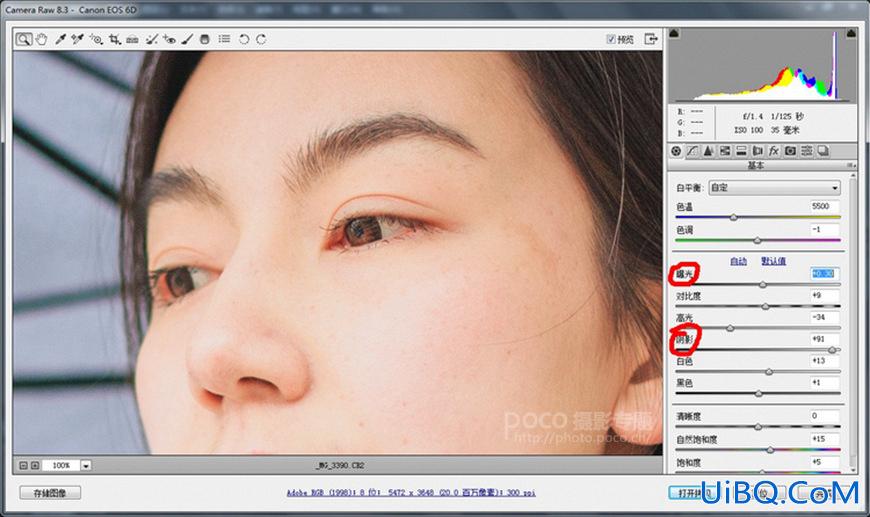Switch to the Presets tab
This screenshot has height=517, width=870.
pyautogui.click(x=807, y=151)
